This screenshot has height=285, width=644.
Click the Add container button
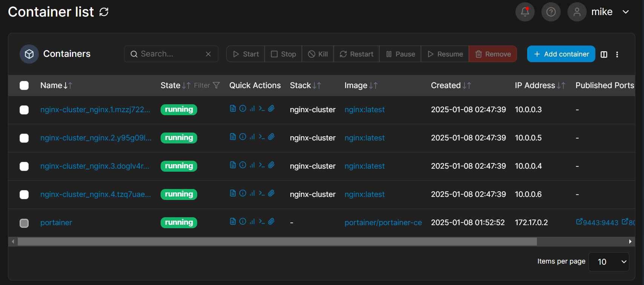point(561,54)
